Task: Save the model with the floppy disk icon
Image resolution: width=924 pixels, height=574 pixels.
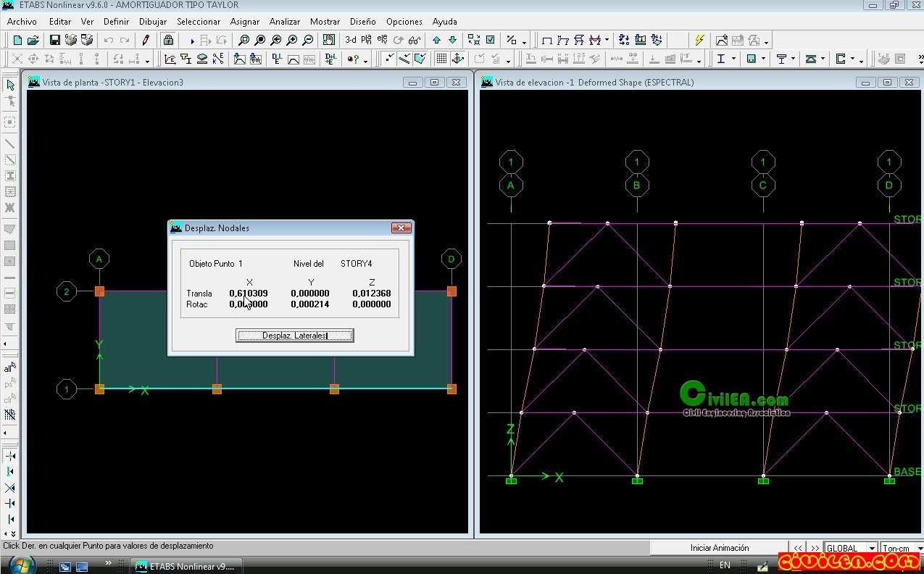Action: coord(55,41)
